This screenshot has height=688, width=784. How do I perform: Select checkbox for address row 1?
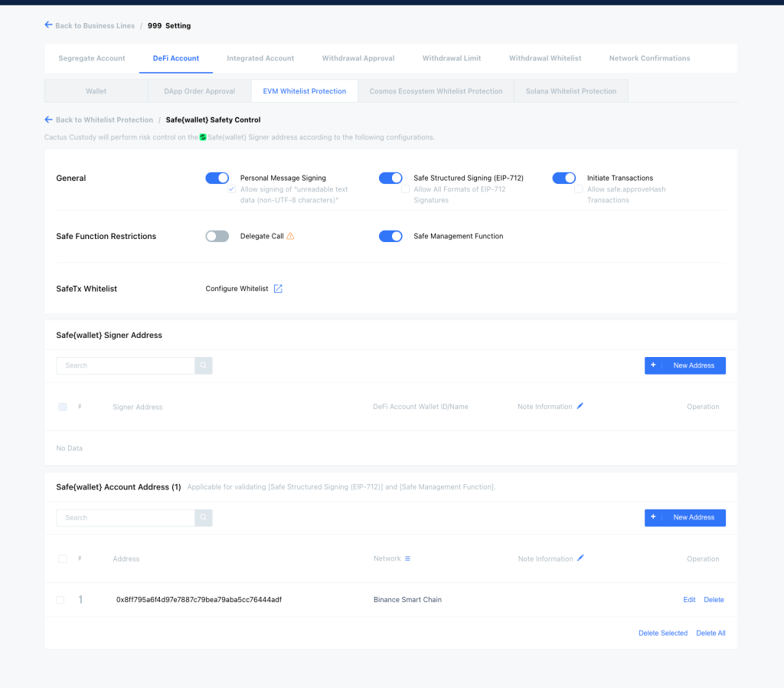[60, 600]
